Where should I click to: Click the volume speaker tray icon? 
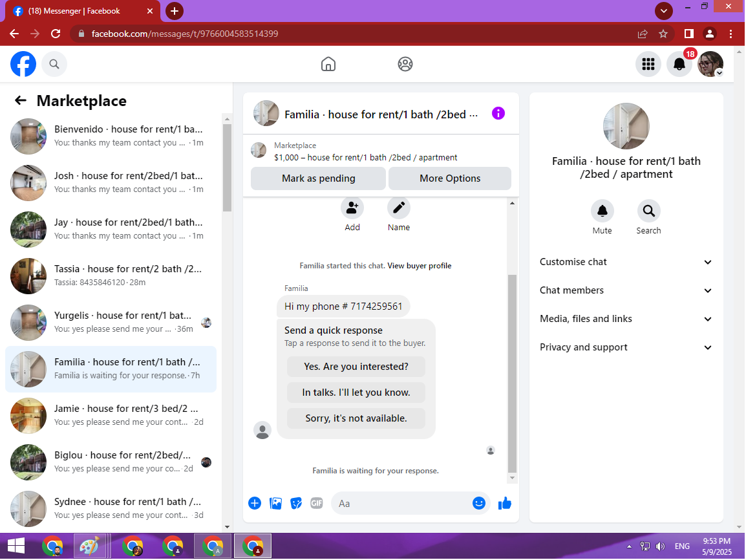pos(661,546)
